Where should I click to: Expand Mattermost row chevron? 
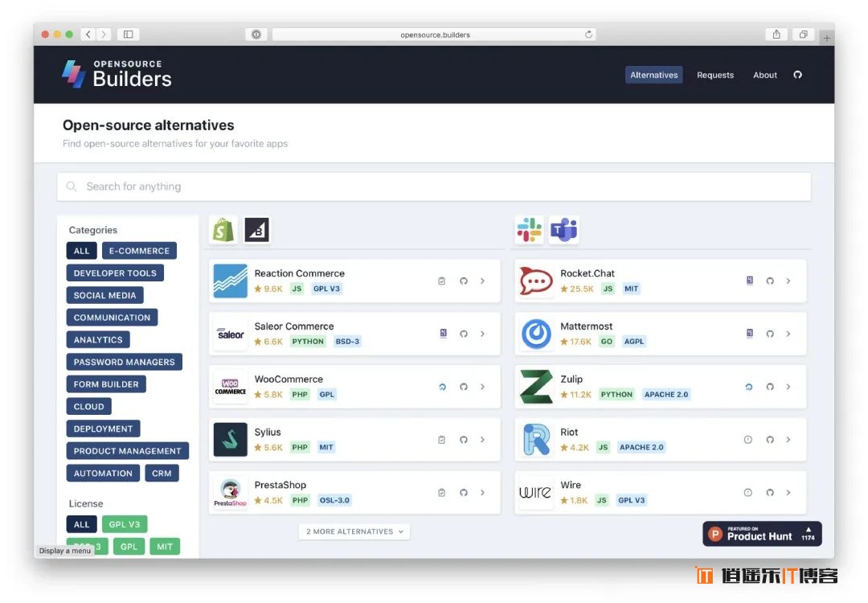[788, 334]
